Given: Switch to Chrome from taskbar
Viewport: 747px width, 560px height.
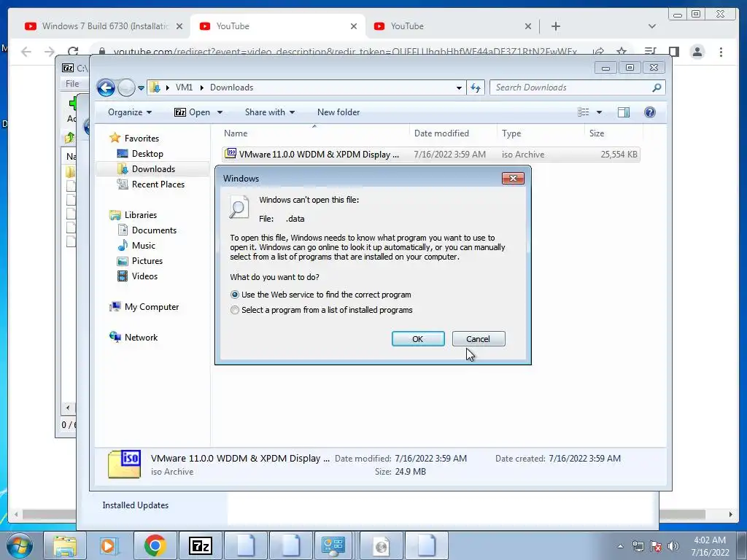Looking at the screenshot, I should (155, 545).
